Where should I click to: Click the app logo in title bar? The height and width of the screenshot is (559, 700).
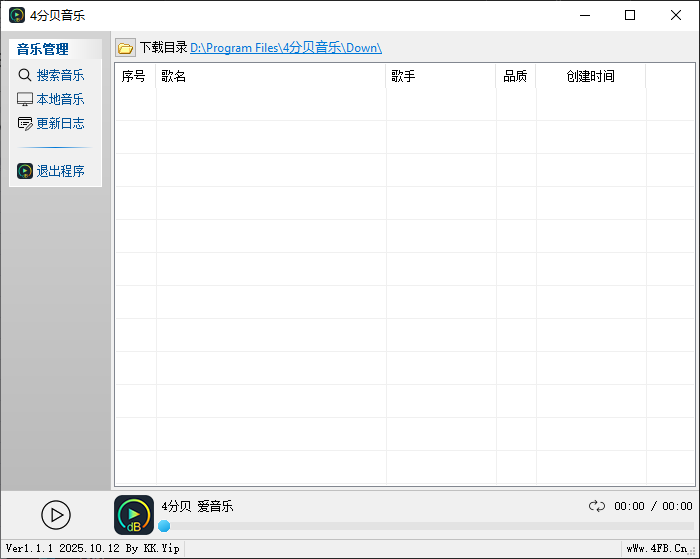16,15
